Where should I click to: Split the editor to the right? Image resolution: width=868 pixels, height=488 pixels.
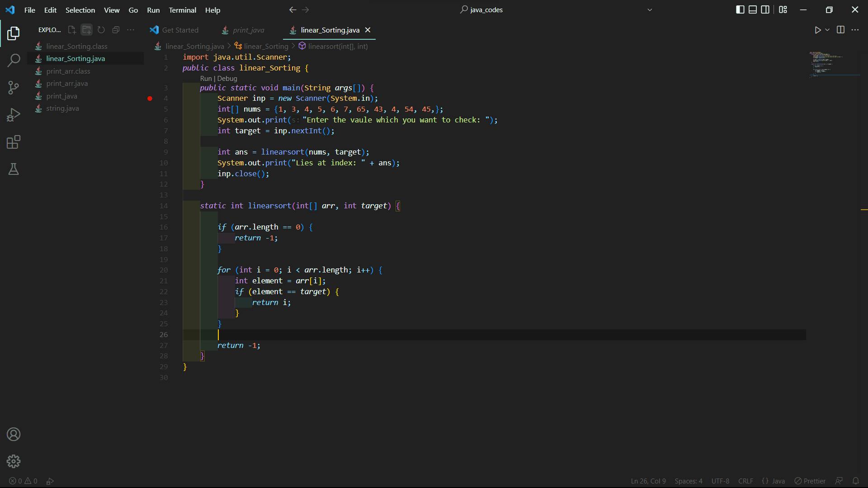tap(840, 30)
